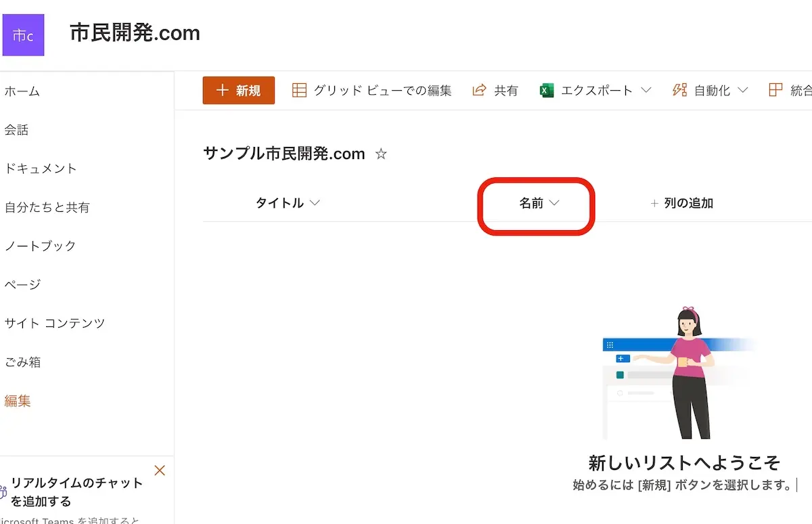Click the grid view edit icon
The image size is (812, 524).
(299, 90)
